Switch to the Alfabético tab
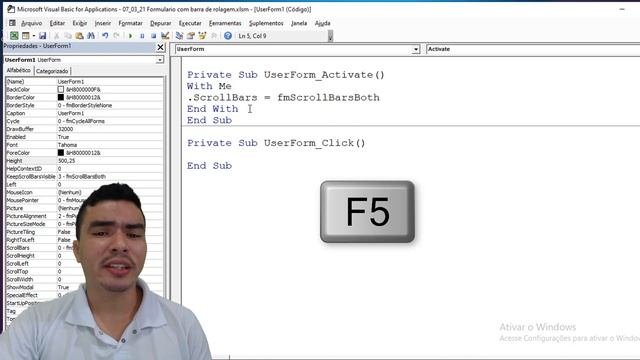This screenshot has width=640, height=360. tap(18, 71)
